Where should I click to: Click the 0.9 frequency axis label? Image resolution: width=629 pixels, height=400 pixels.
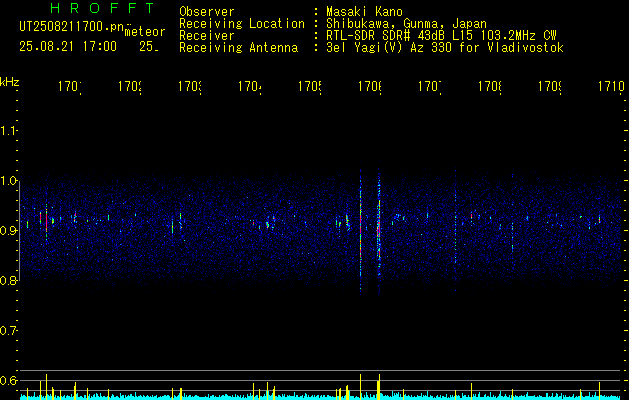pos(9,230)
